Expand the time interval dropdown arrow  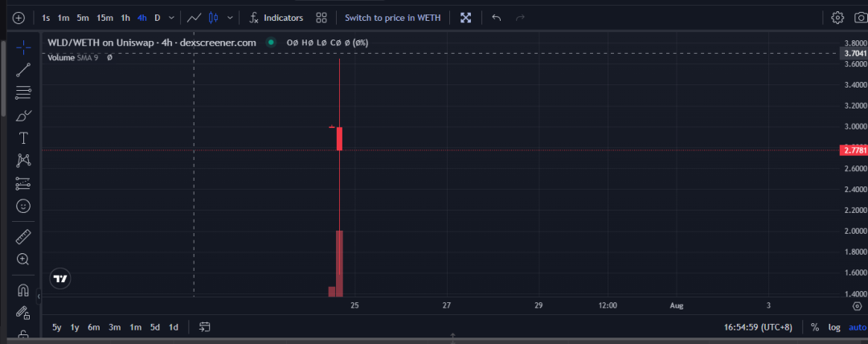pyautogui.click(x=171, y=18)
